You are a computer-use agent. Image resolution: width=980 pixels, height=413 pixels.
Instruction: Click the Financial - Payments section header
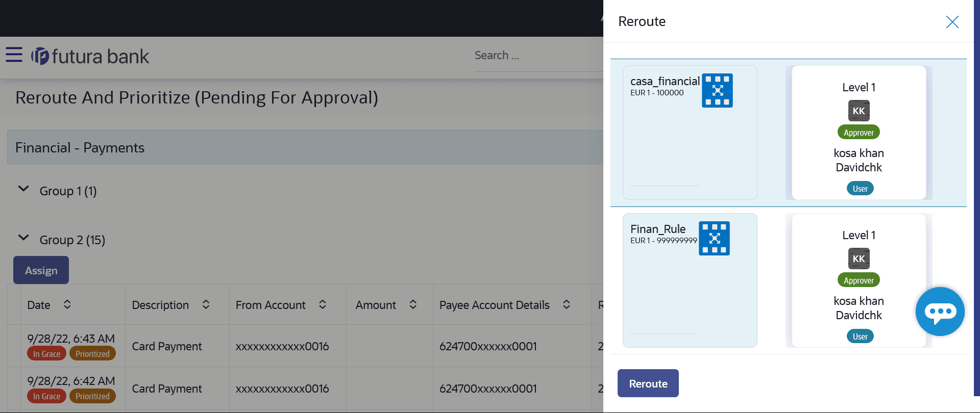(305, 147)
